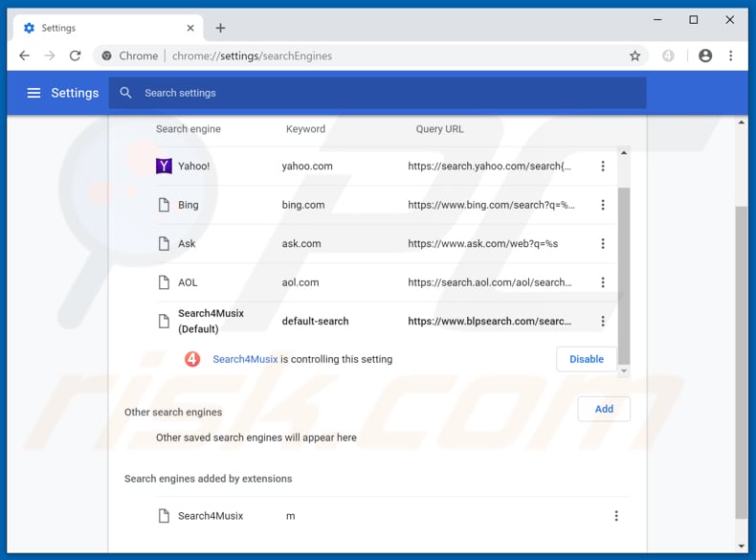Click the list scroll up arrow
Screen dimensions: 756x560
click(x=624, y=153)
